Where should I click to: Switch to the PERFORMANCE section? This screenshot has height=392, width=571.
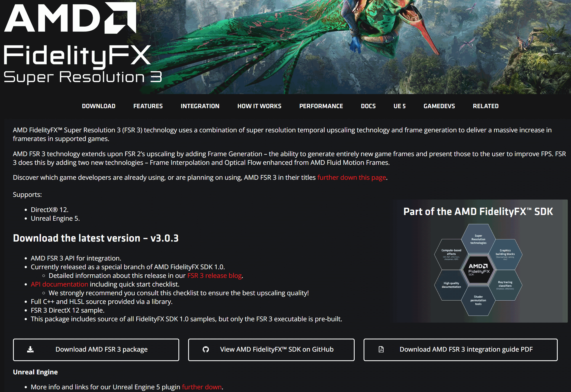click(321, 106)
